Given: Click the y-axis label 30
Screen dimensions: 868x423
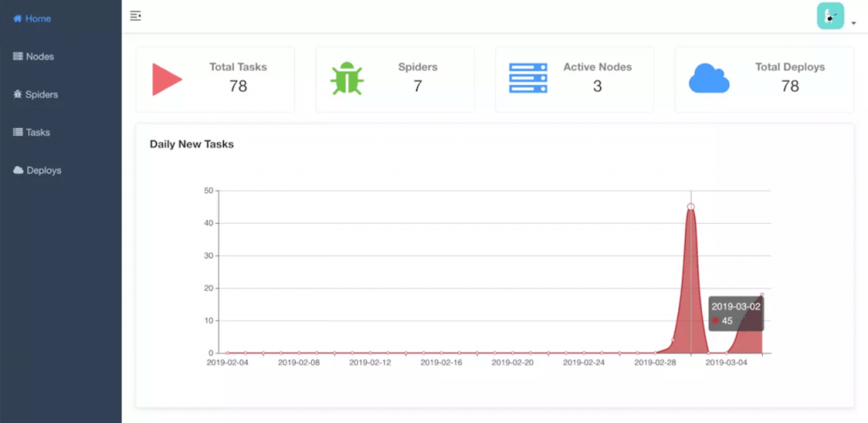Looking at the screenshot, I should pyautogui.click(x=209, y=256).
